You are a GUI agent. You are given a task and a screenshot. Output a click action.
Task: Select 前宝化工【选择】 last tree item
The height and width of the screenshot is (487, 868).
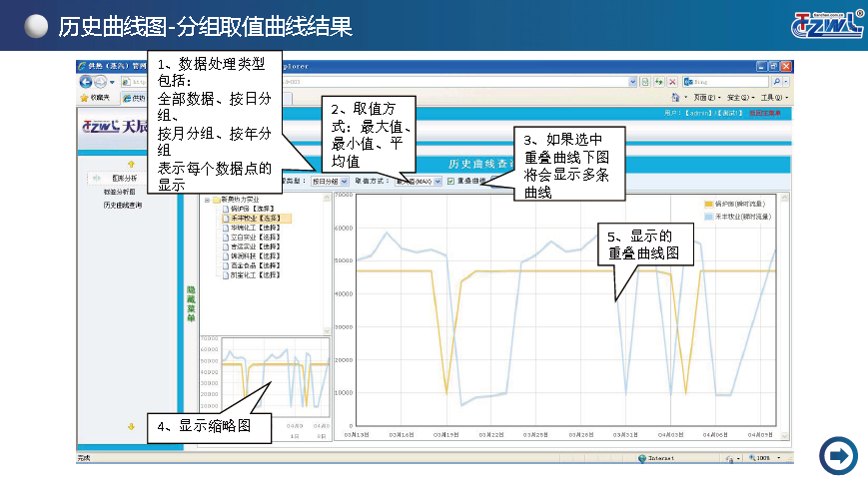pos(255,275)
